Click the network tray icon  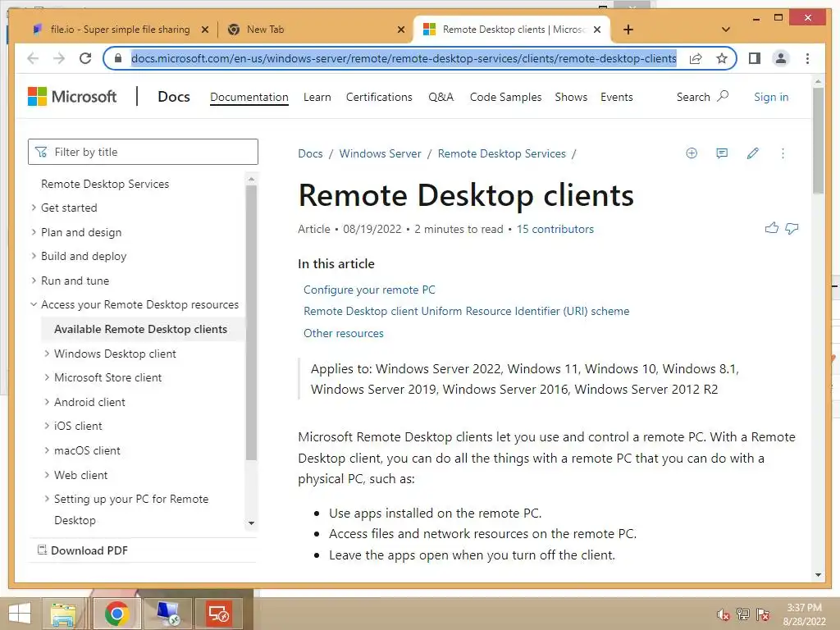coord(743,614)
